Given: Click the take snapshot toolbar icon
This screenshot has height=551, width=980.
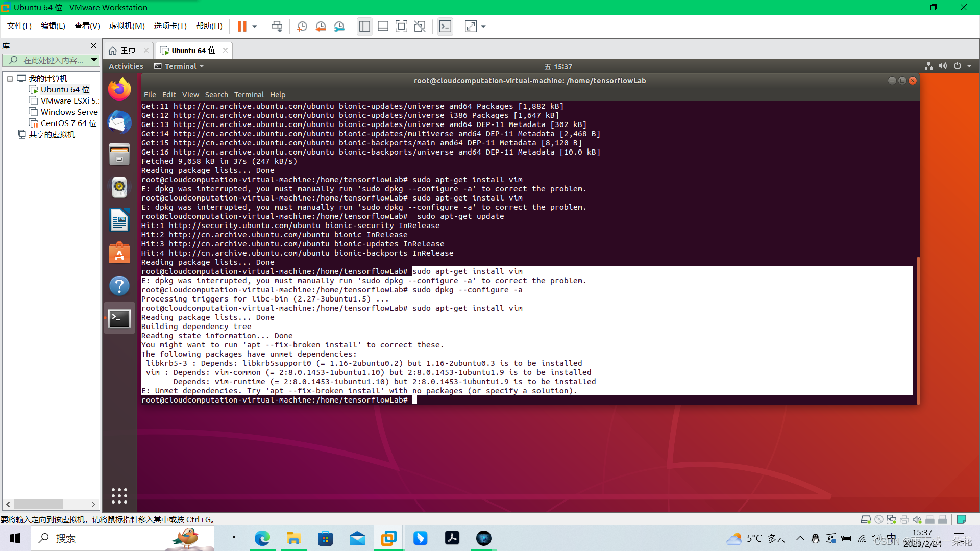Looking at the screenshot, I should point(302,26).
